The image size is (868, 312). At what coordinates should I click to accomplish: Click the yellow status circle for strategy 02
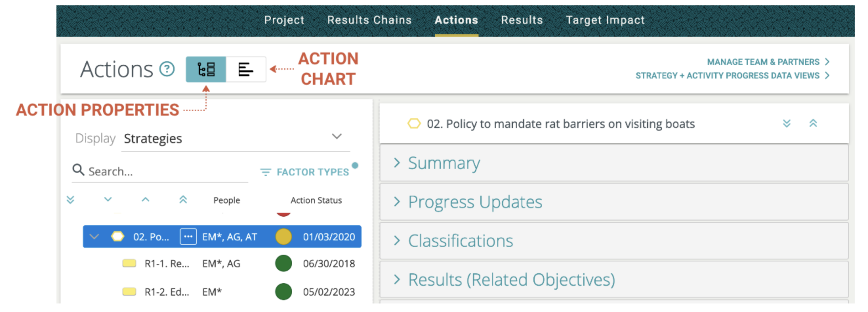point(283,236)
